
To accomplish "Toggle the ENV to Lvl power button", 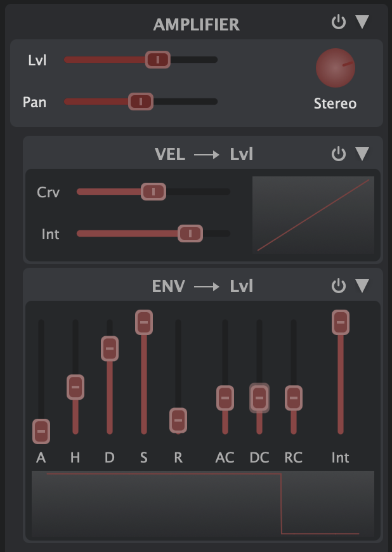I will [x=339, y=286].
